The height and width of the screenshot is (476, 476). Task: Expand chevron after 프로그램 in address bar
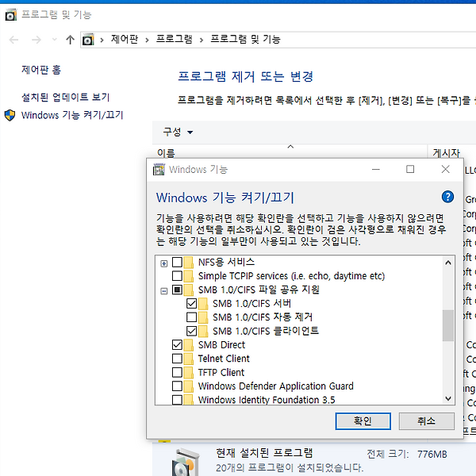click(202, 40)
